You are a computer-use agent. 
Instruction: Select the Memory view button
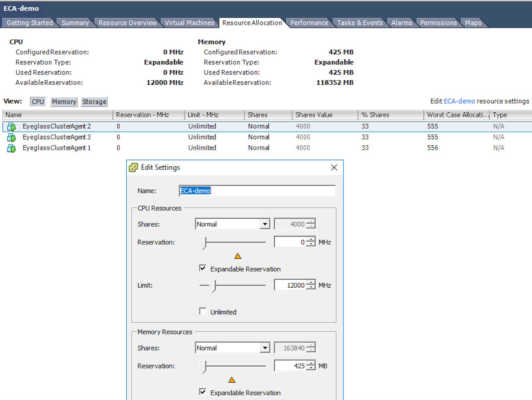tap(64, 102)
